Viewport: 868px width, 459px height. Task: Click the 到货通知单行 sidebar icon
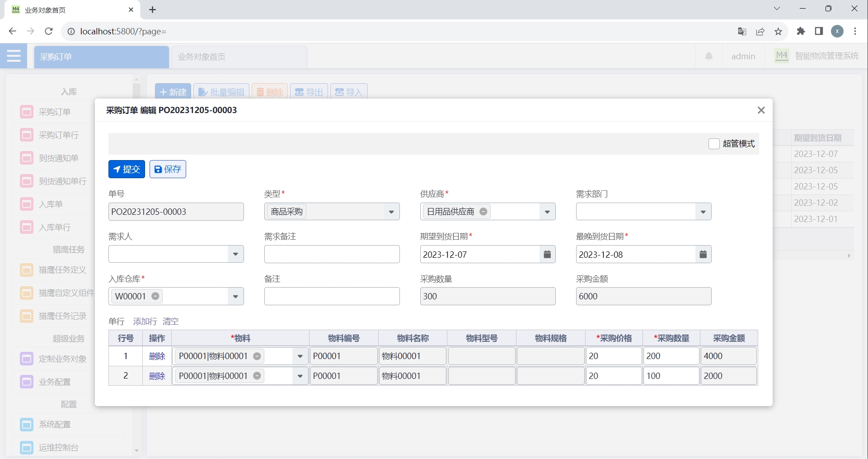27,181
